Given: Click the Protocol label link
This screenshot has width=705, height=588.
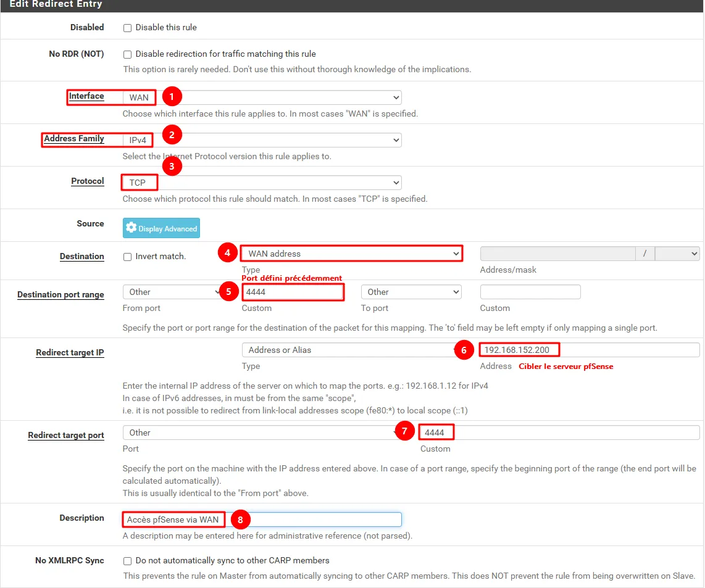Looking at the screenshot, I should point(88,181).
